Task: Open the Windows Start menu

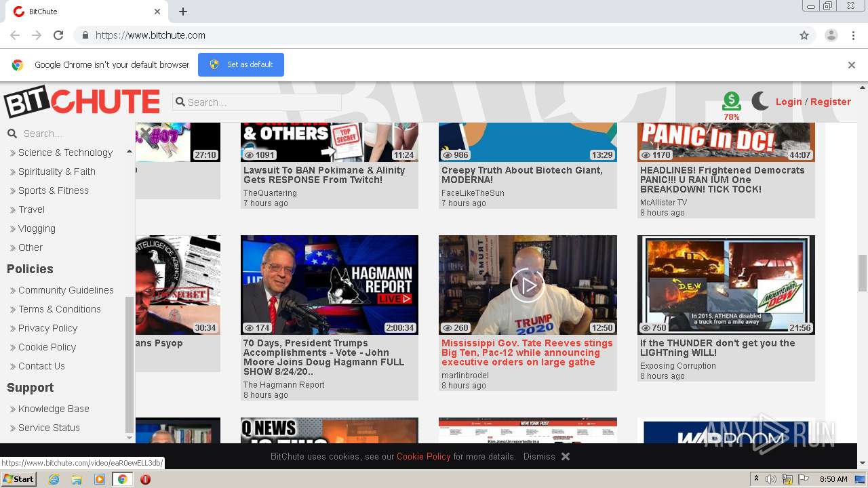Action: coord(19,479)
